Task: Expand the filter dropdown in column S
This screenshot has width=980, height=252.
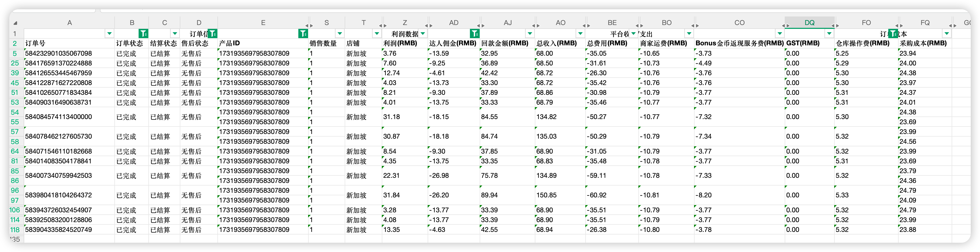Action: coord(340,33)
